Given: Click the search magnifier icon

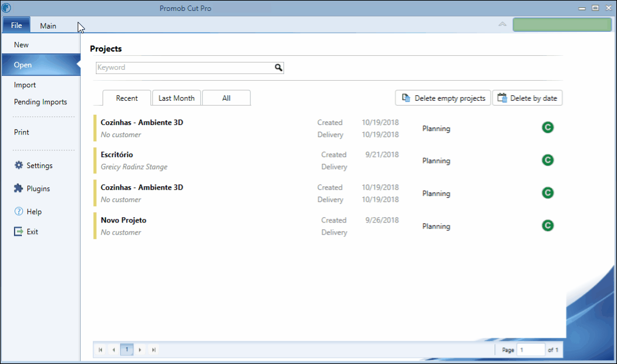Looking at the screenshot, I should point(278,67).
